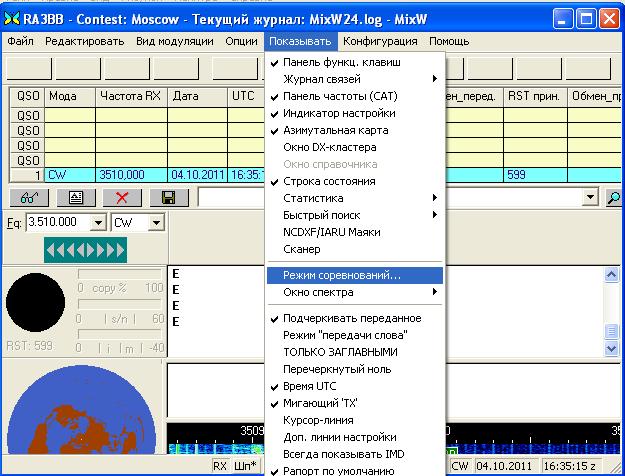Click the binoculars search icon button
This screenshot has height=476, width=625.
pyautogui.click(x=26, y=198)
